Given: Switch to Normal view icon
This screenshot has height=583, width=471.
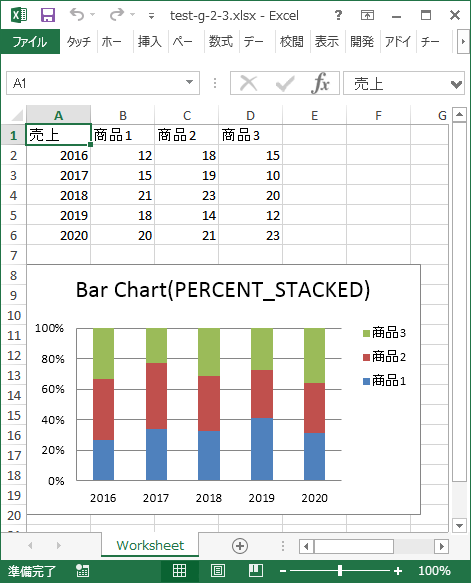Looking at the screenshot, I should [180, 570].
